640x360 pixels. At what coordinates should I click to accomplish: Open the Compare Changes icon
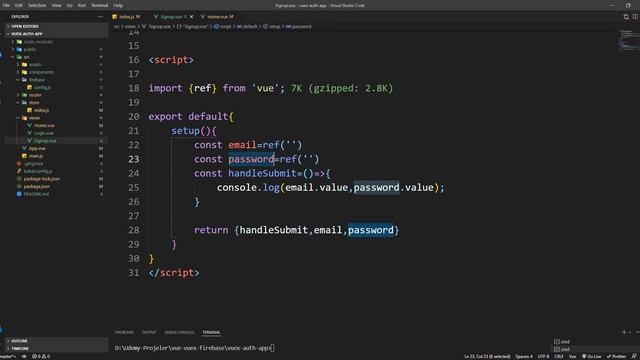(626, 17)
